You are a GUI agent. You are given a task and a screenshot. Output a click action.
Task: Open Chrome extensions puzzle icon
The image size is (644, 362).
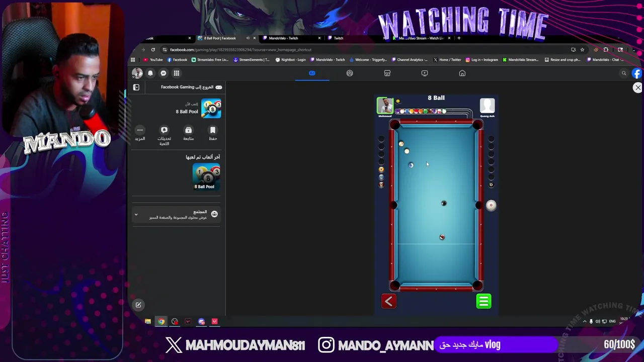coord(606,50)
